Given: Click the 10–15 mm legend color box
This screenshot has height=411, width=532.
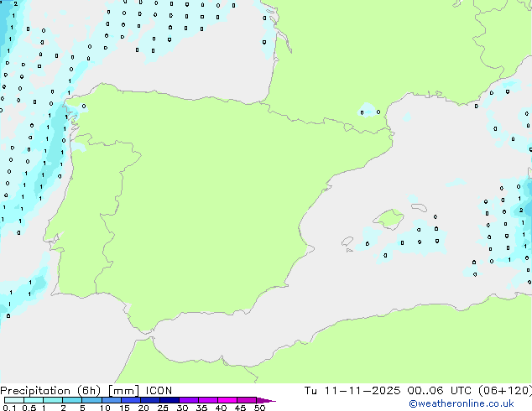Looking at the screenshot, I should pos(111,400).
